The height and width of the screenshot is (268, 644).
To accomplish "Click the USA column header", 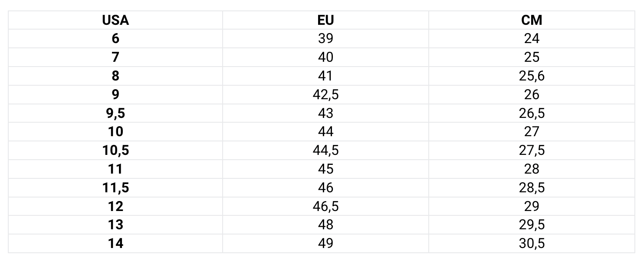I will [115, 20].
